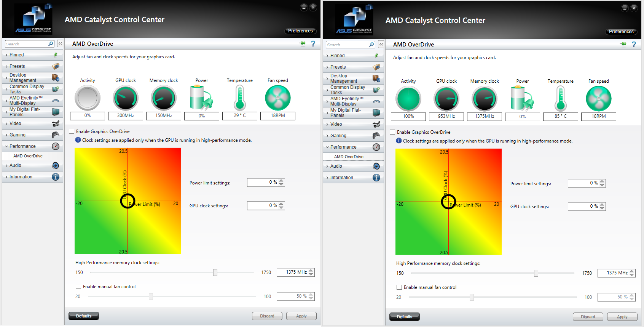The image size is (644, 327).
Task: Open Common Display Tasks in right sidebar
Action: click(353, 90)
